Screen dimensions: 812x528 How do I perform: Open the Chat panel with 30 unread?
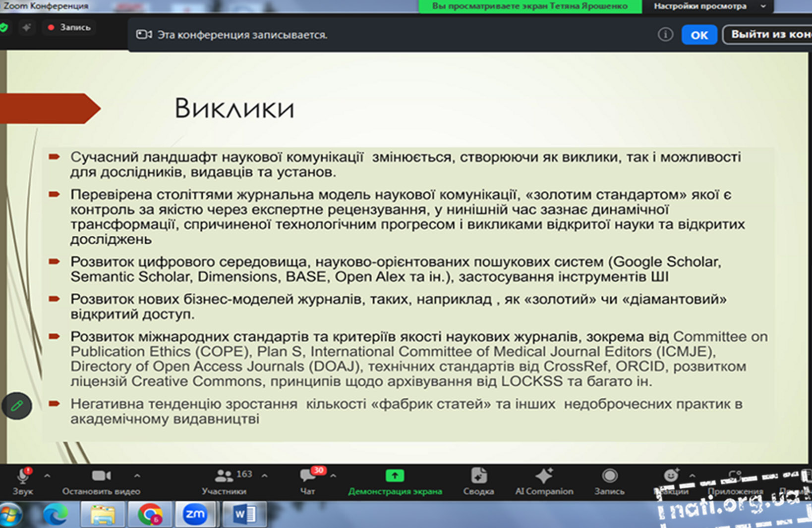coord(308,476)
